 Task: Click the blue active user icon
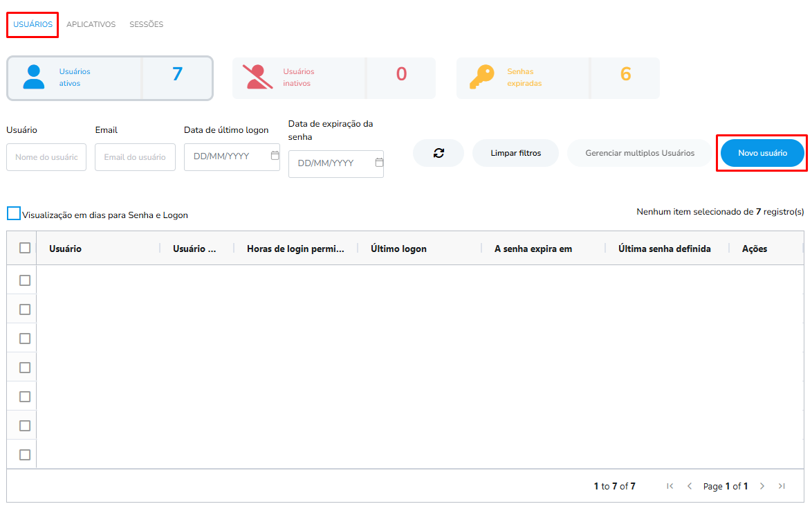34,77
